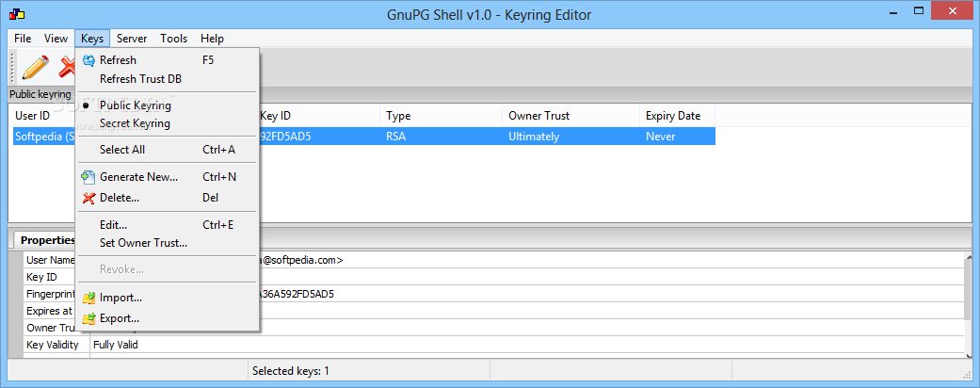Click the GnuPG Shell title bar app icon
The image size is (980, 388).
[17, 14]
